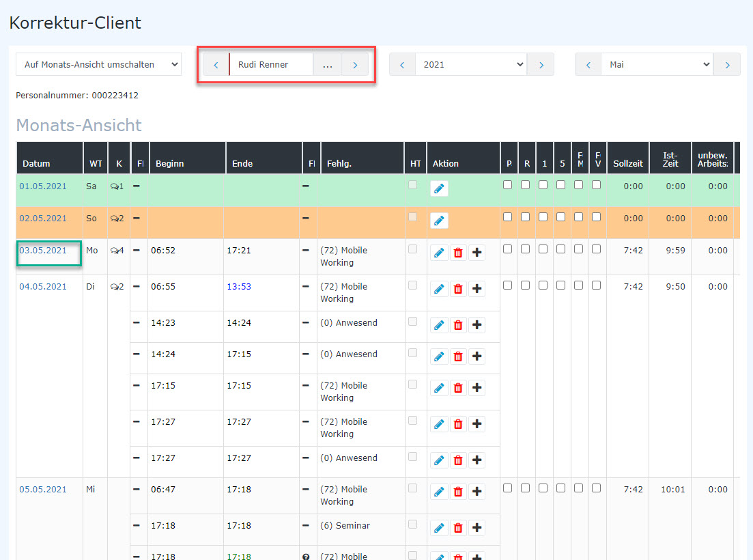Open the 04.05.2021 date link
The width and height of the screenshot is (753, 560).
coord(43,287)
